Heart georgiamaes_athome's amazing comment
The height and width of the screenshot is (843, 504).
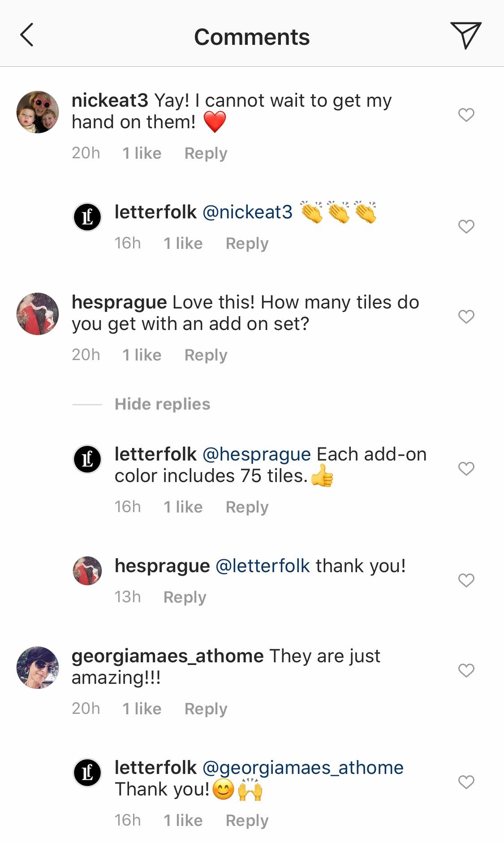[466, 670]
